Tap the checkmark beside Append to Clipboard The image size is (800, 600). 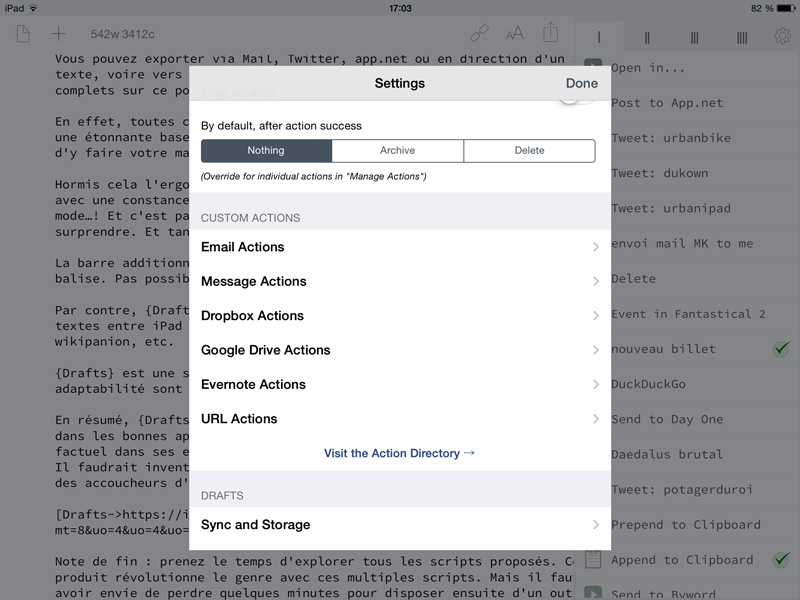point(781,559)
